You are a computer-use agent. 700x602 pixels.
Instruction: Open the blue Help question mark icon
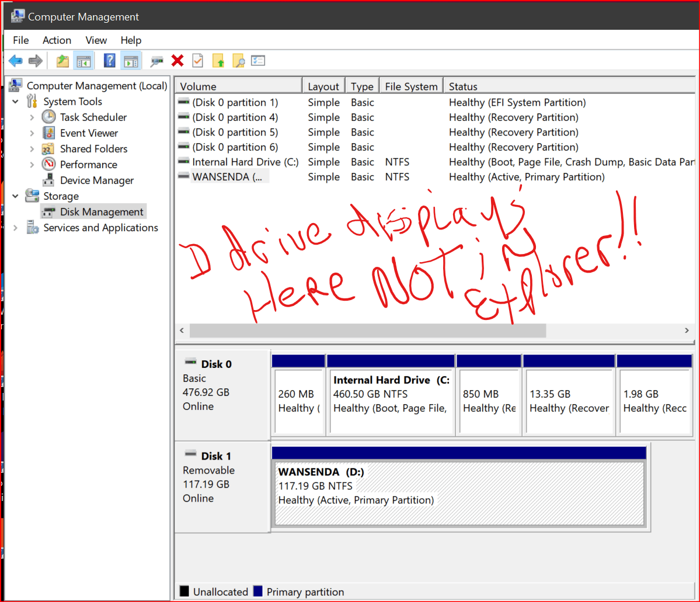click(109, 60)
